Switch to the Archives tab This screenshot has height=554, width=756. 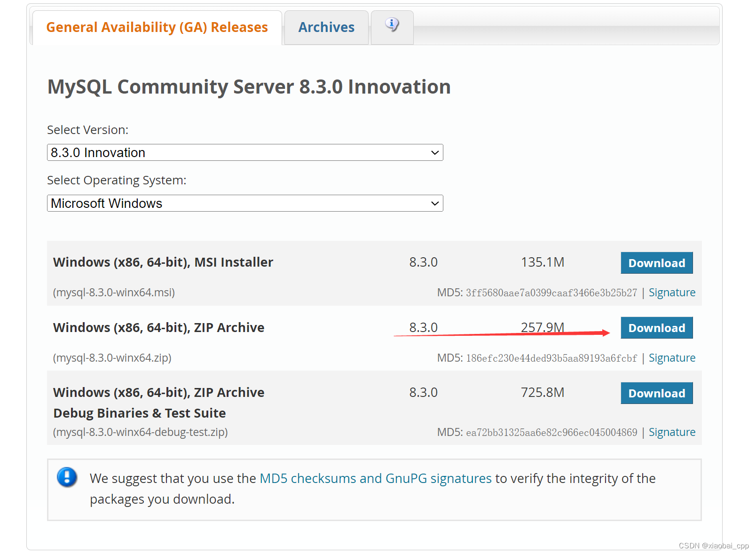326,27
